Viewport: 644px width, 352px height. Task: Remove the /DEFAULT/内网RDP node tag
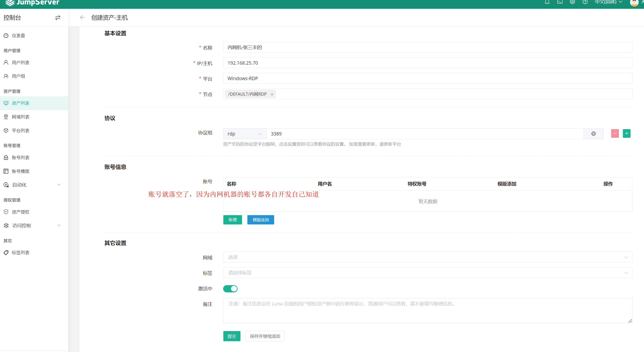(x=272, y=94)
